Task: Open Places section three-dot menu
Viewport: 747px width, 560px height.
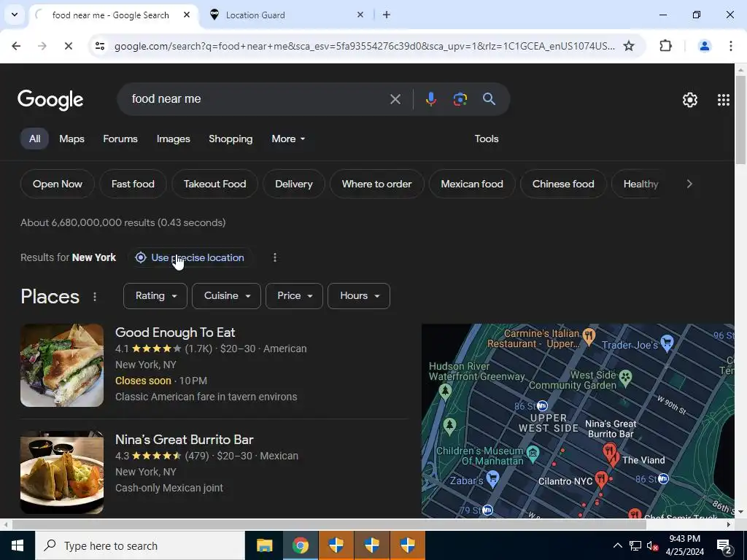Action: (x=95, y=297)
